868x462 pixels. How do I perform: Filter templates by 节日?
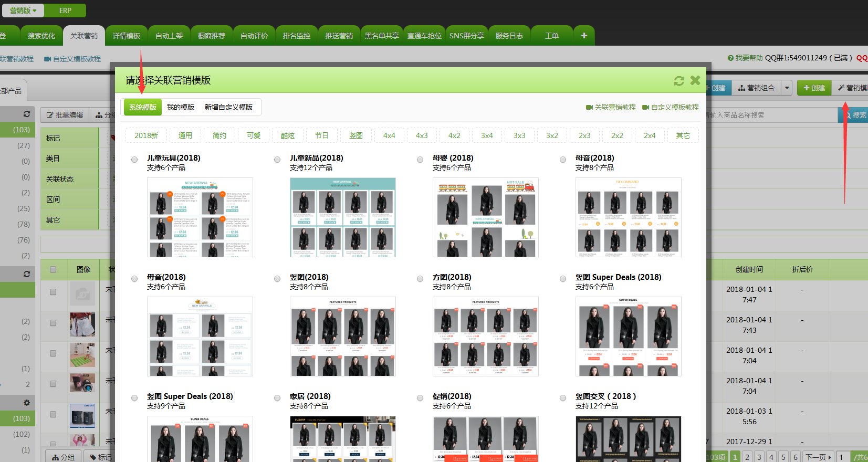[x=322, y=135]
